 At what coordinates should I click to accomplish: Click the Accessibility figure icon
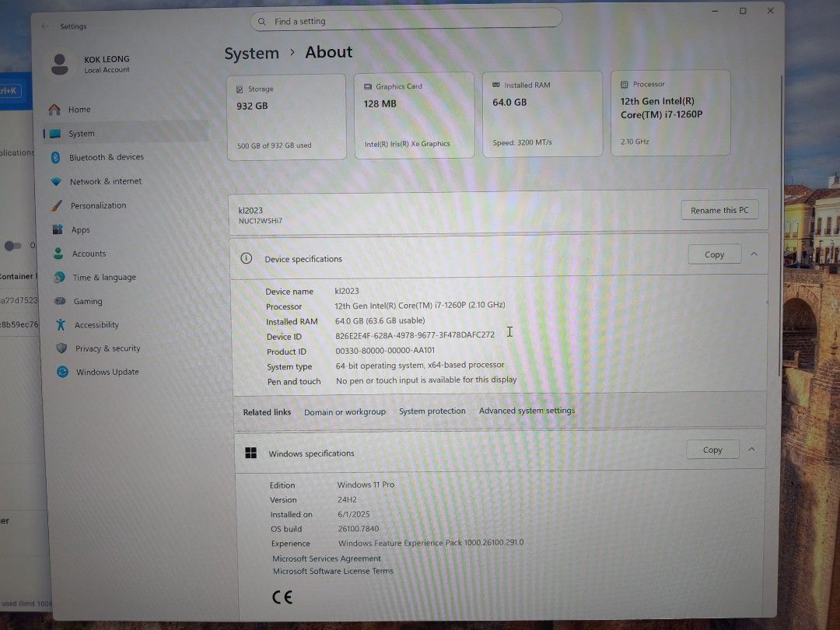tap(61, 324)
